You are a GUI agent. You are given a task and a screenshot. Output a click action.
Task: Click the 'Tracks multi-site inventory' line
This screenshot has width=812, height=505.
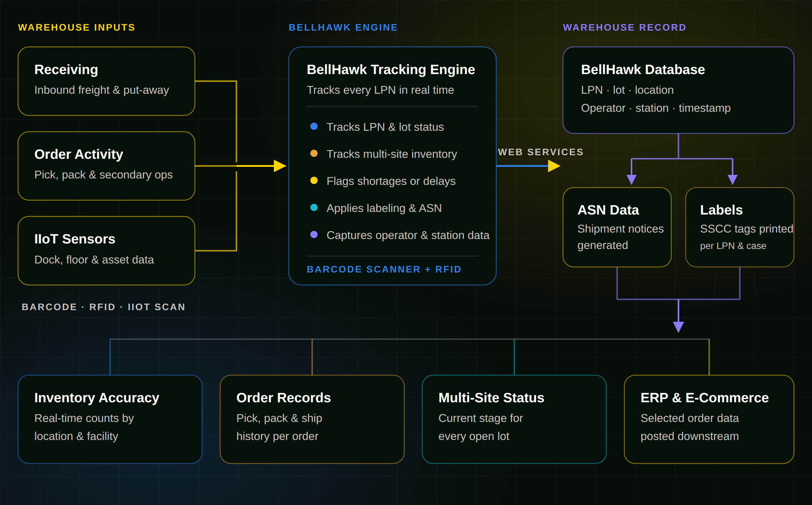[x=391, y=154]
